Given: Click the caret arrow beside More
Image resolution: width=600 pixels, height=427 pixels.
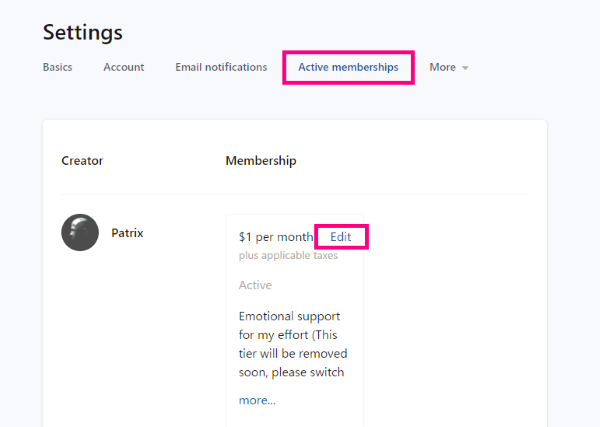Looking at the screenshot, I should 465,68.
